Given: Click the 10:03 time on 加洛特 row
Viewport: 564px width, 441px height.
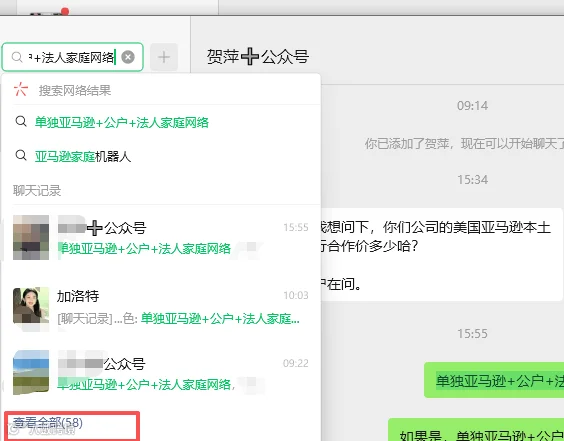Looking at the screenshot, I should click(296, 295).
